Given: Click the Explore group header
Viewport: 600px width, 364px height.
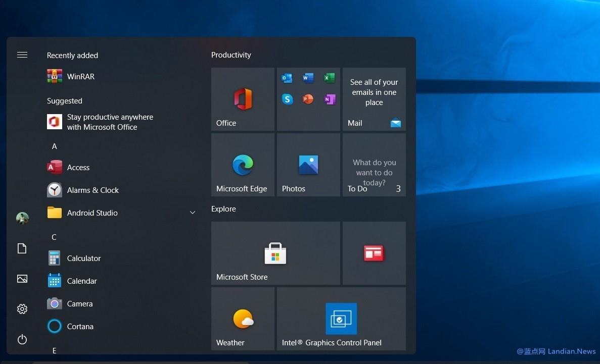Looking at the screenshot, I should point(223,209).
